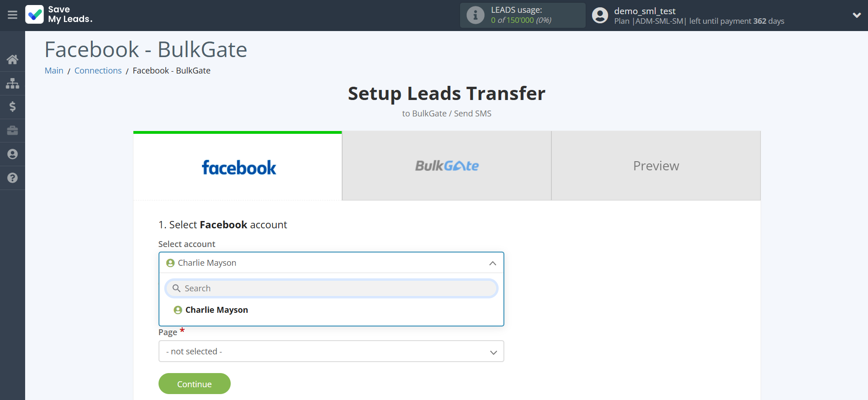Image resolution: width=868 pixels, height=400 pixels.
Task: Click the SaveMyLeads checkmark logo
Action: pyautogui.click(x=35, y=15)
